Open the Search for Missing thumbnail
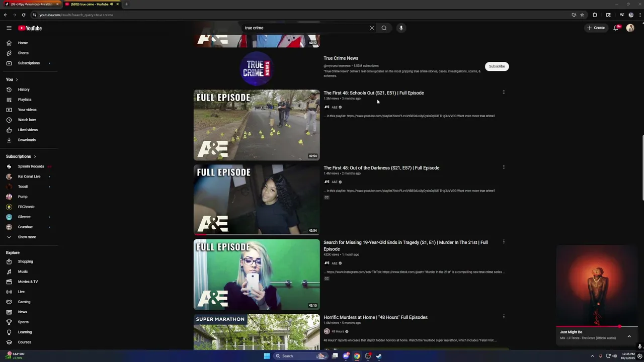644x362 pixels. [257, 275]
